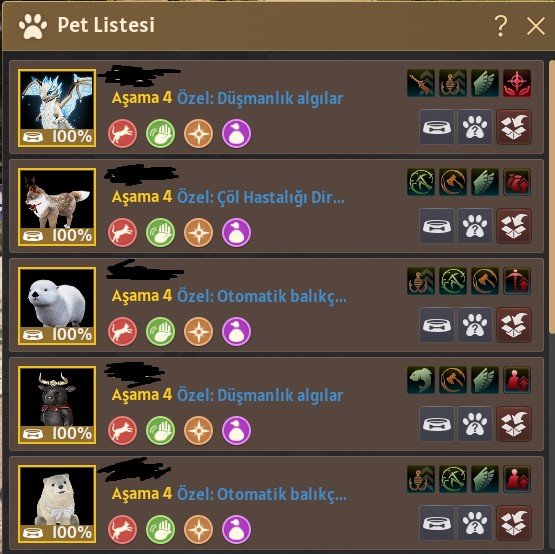Close the Pet Listesi window
The width and height of the screenshot is (555, 554).
(536, 26)
